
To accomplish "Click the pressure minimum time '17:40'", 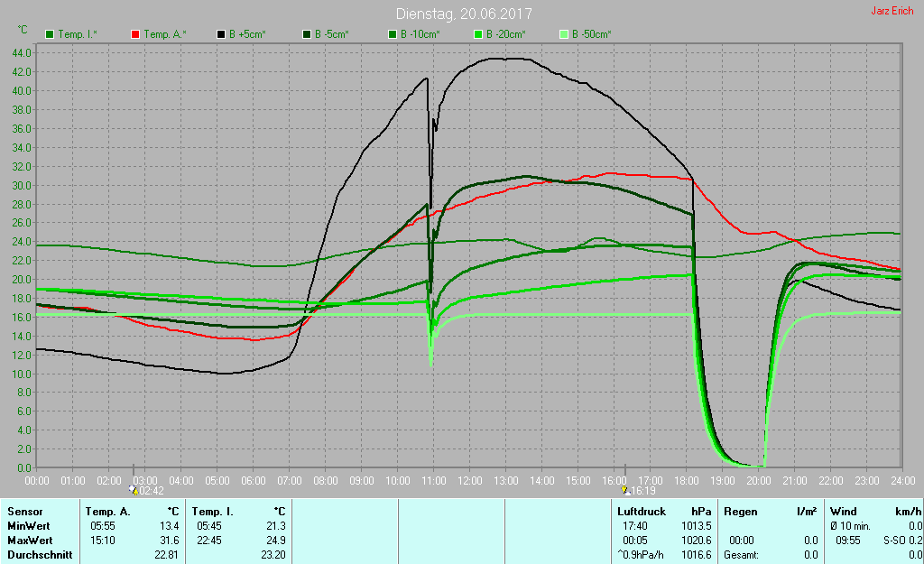I will pos(635,526).
